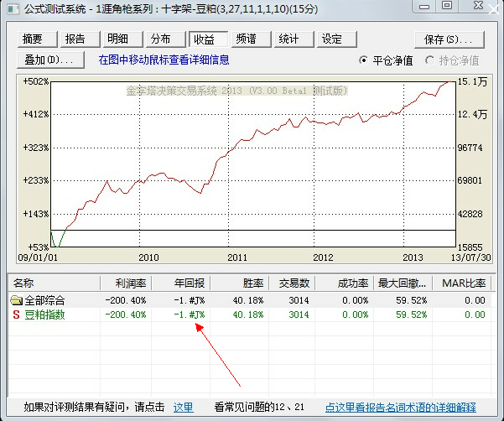Image resolution: width=504 pixels, height=421 pixels.
Task: Open the 明细 details tab
Action: (122, 39)
